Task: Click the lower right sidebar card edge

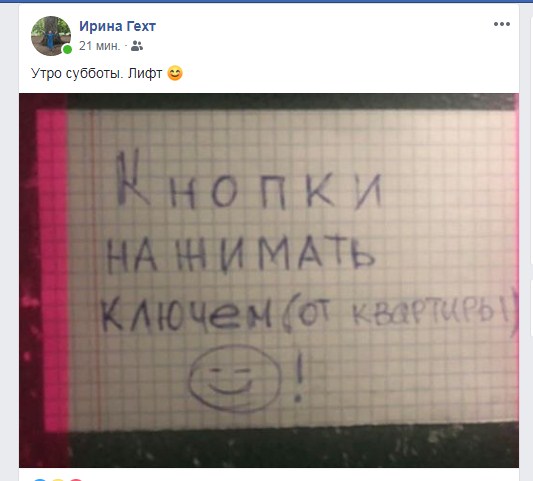Action: coord(531,308)
